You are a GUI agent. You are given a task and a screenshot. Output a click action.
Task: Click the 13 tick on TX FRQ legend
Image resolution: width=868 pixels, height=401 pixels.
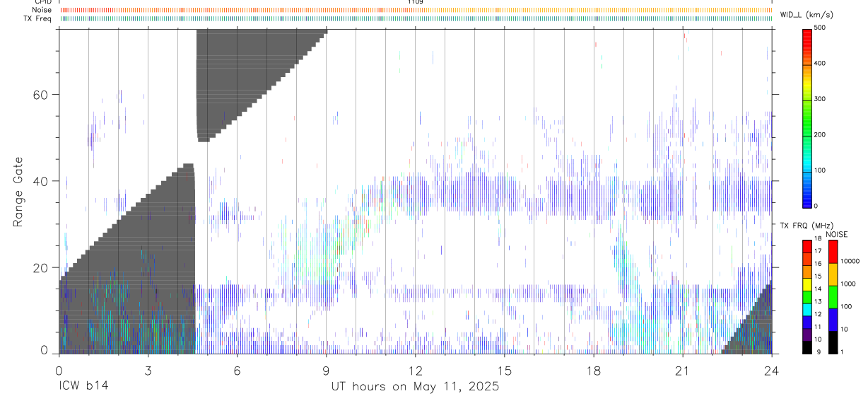click(x=819, y=302)
